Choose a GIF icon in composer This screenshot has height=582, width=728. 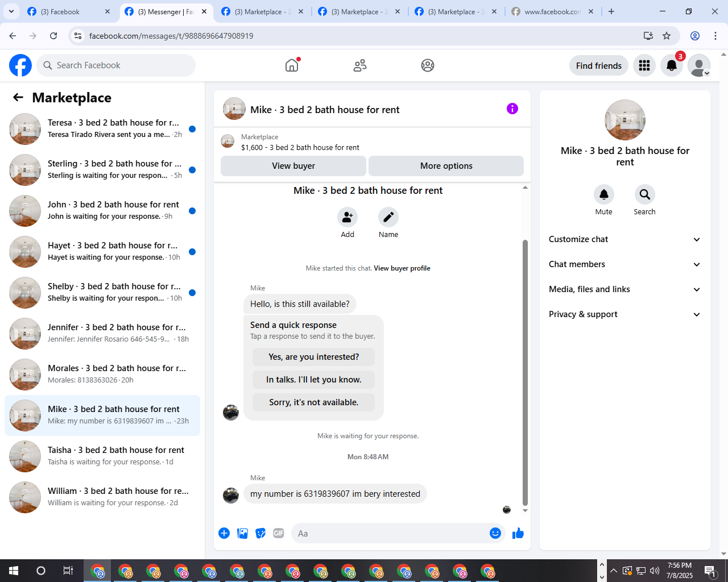click(279, 533)
